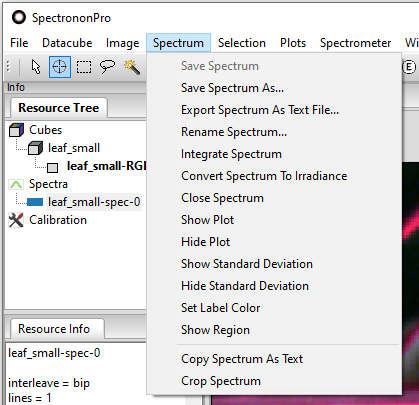Choose Hide Standard Deviation

[274, 286]
